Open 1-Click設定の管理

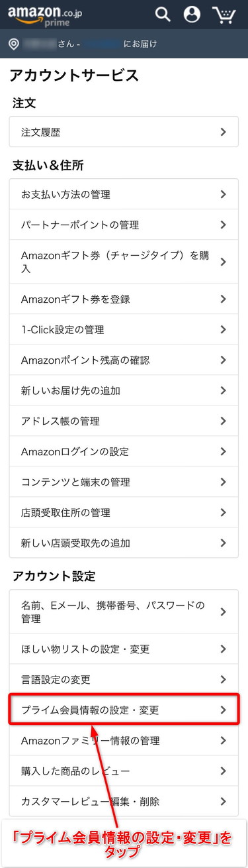pyautogui.click(x=124, y=329)
